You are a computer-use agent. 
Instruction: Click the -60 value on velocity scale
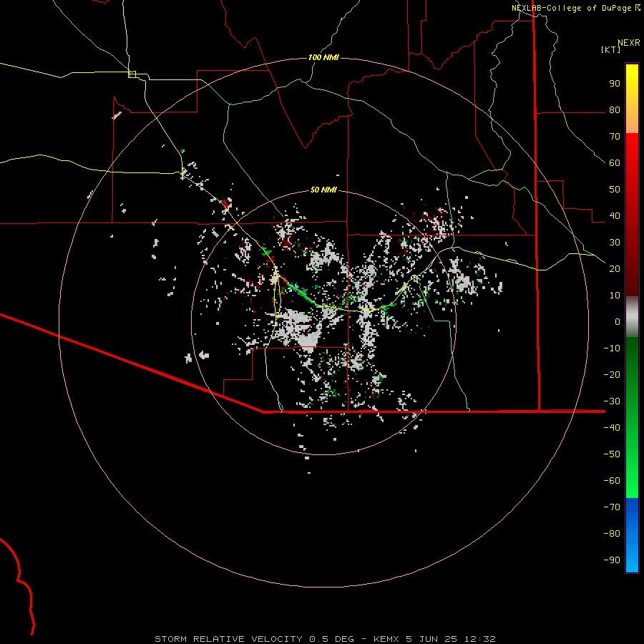[612, 481]
